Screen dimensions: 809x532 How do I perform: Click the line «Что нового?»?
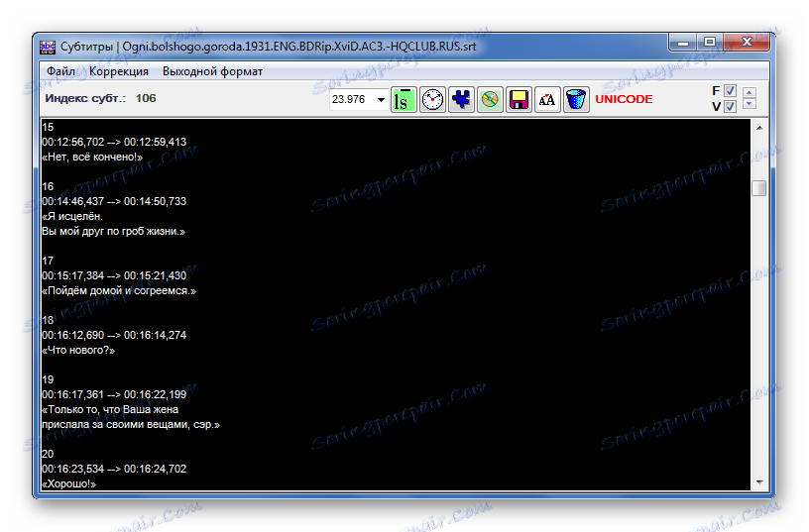(x=78, y=350)
